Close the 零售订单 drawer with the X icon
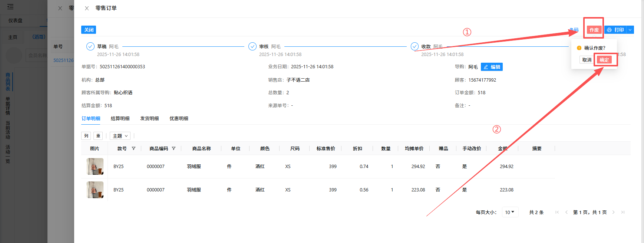 click(87, 8)
